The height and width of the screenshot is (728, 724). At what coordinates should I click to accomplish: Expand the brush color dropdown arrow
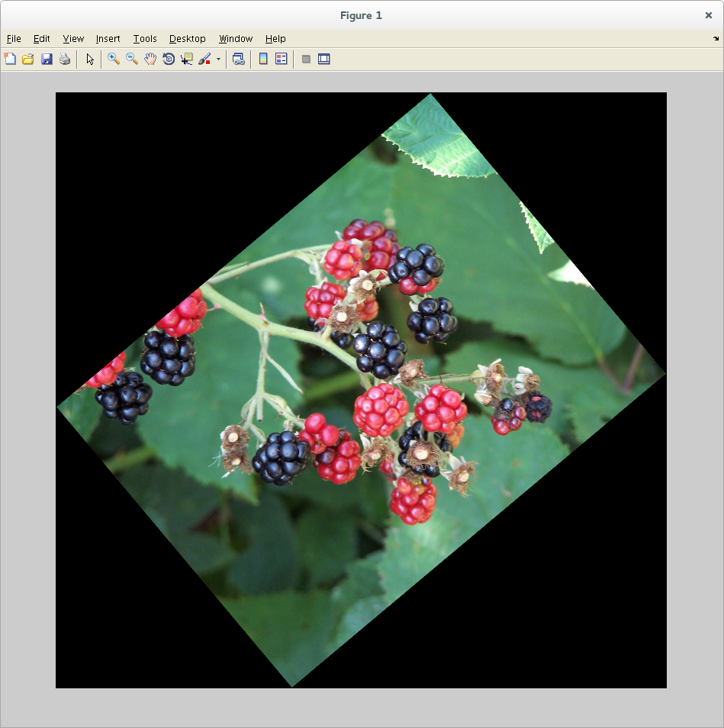point(218,59)
